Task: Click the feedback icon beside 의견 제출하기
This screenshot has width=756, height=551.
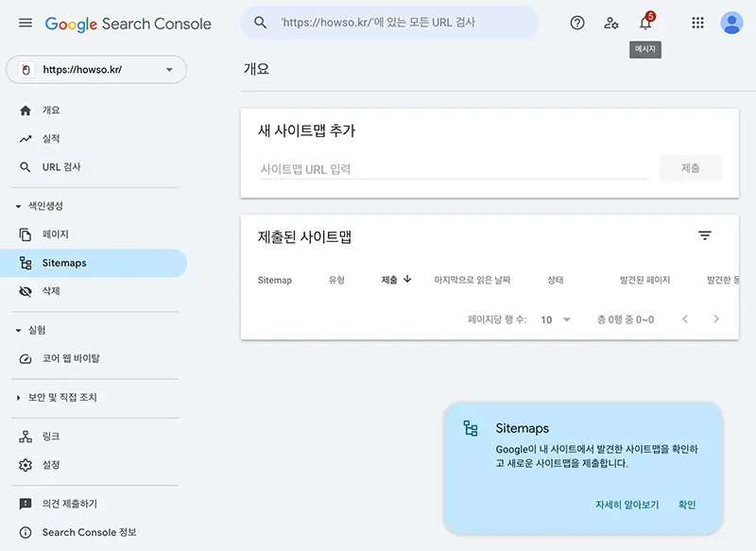Action: click(x=26, y=504)
